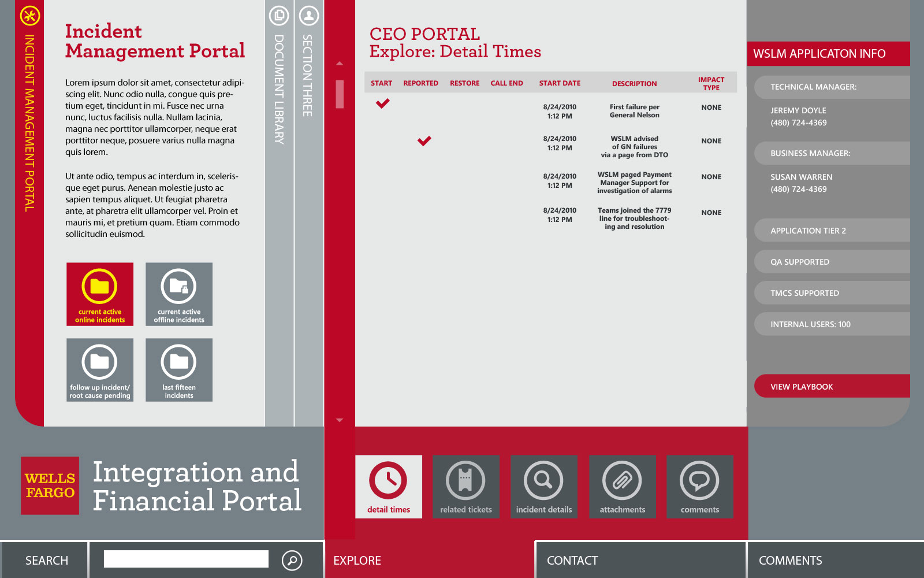924x578 pixels.
Task: Sort by the REPORTED column header
Action: [420, 83]
